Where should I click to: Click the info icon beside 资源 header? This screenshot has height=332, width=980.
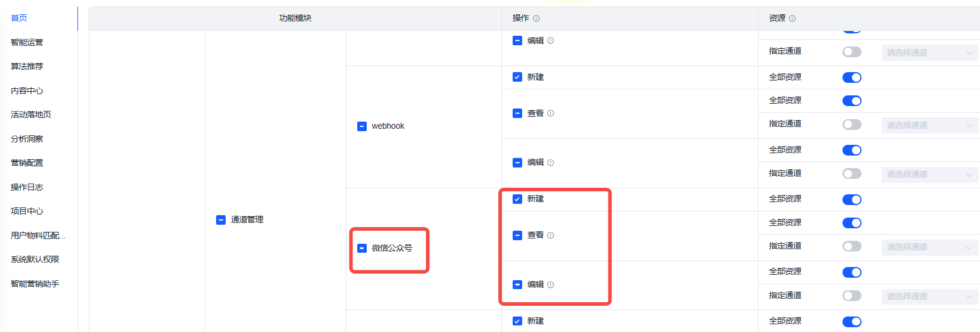coord(792,18)
